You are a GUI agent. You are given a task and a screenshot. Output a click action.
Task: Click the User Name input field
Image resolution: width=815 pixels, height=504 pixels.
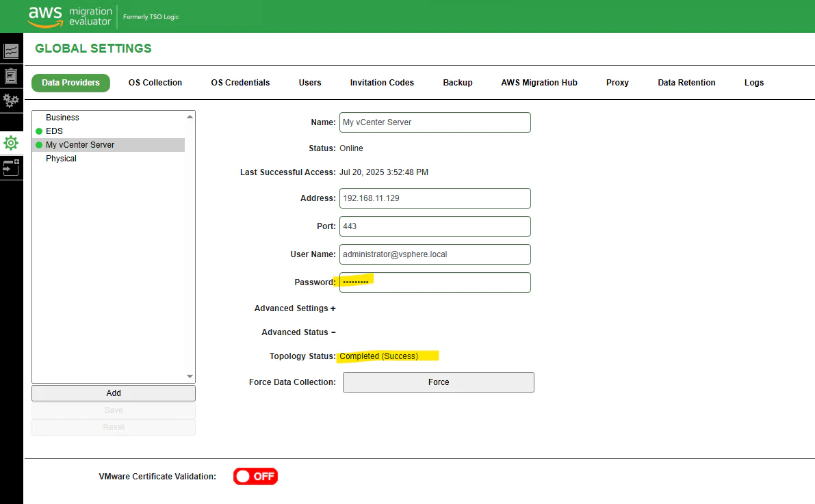(435, 254)
